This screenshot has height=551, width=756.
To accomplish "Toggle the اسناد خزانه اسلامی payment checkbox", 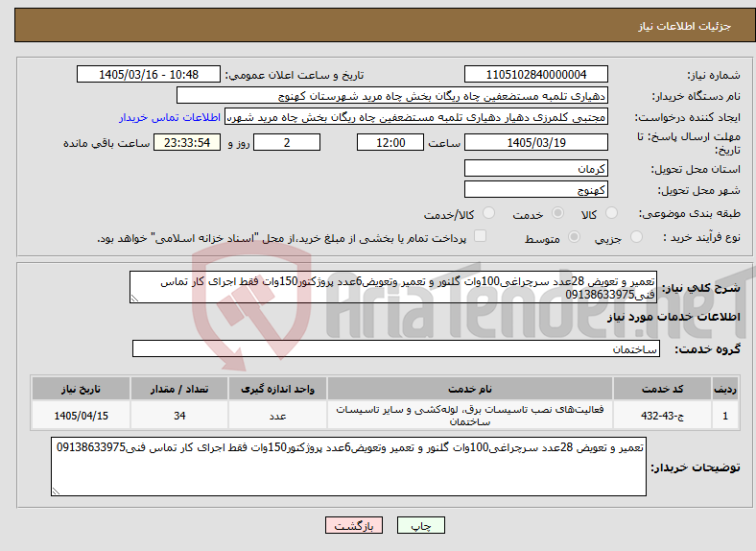I will (480, 236).
